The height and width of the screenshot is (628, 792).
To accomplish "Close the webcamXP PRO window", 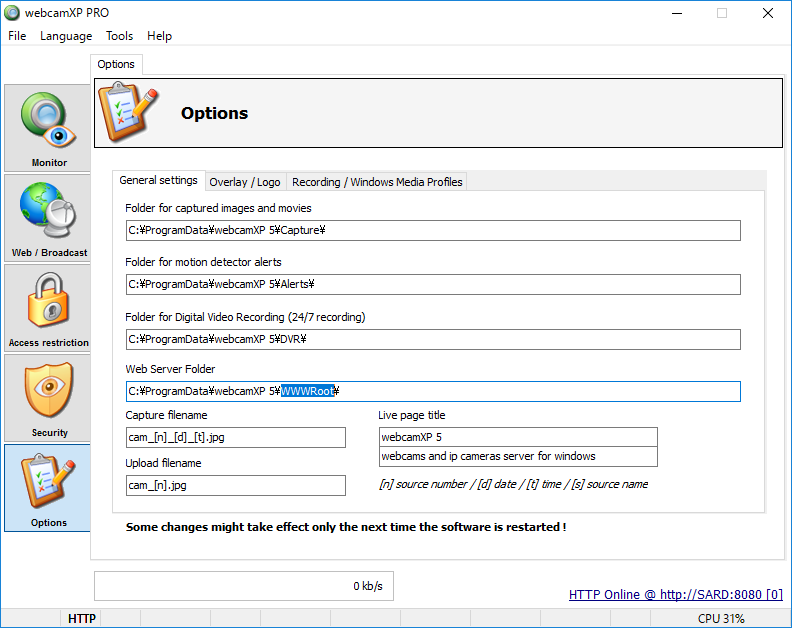I will coord(768,14).
